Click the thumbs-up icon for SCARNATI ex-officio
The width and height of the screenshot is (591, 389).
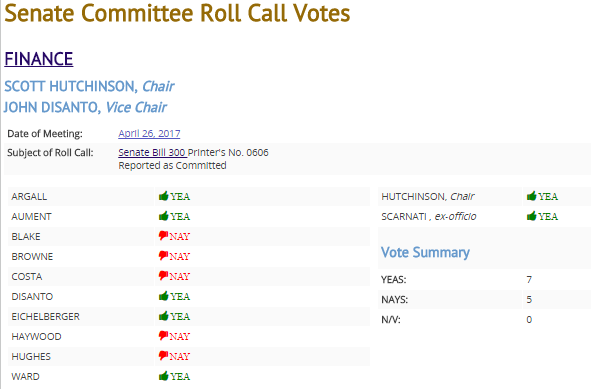[x=531, y=216]
